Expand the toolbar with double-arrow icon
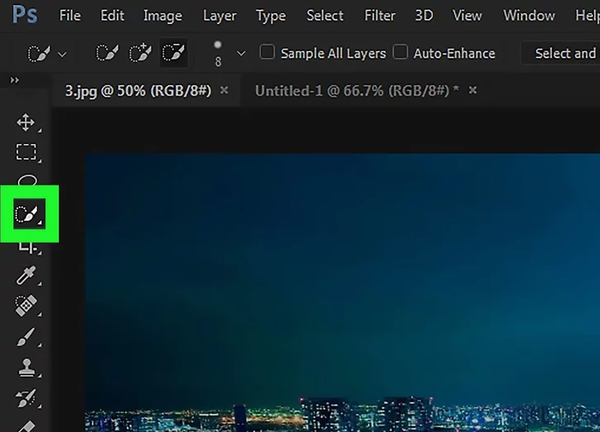This screenshot has height=432, width=600. click(15, 80)
